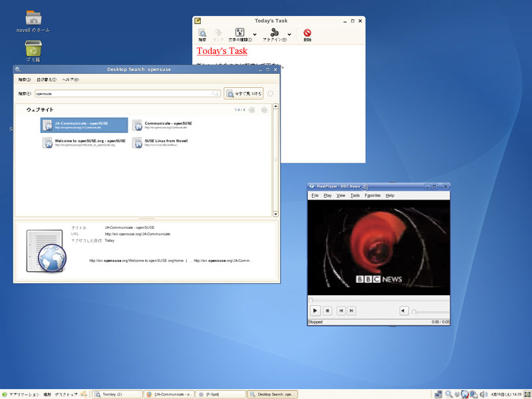Click the Find Now button in Desktop Search
Screen dimensions: 532x399
click(x=243, y=94)
